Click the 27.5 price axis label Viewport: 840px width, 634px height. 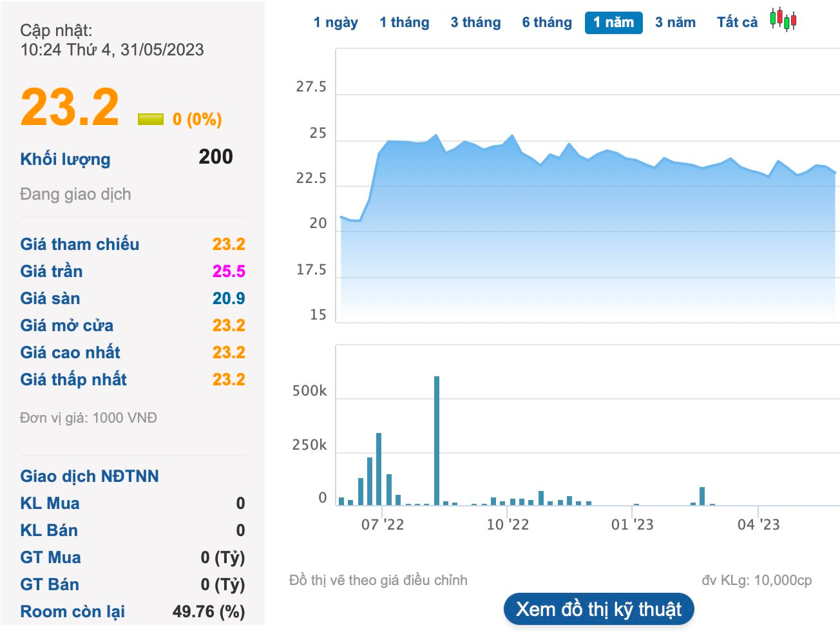[311, 87]
